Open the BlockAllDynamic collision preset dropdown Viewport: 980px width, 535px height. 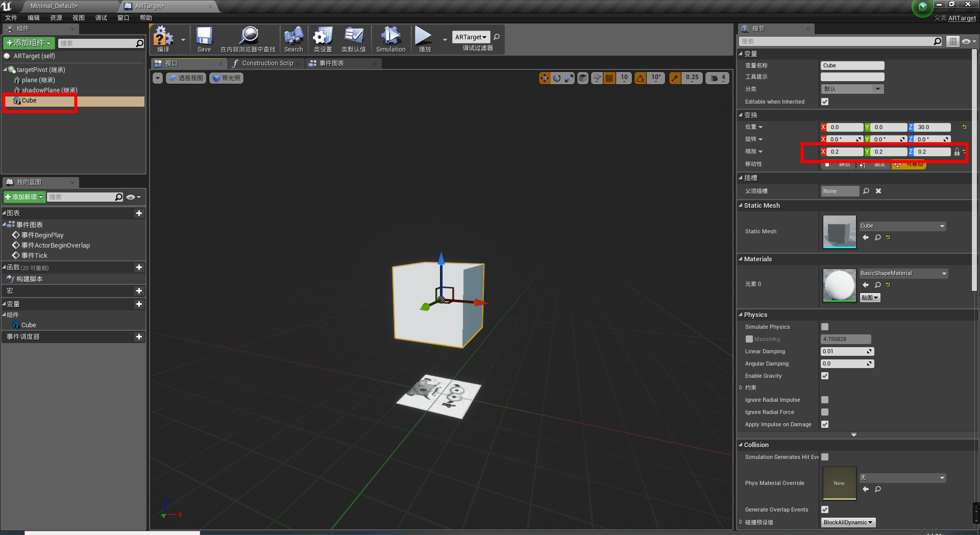point(847,522)
